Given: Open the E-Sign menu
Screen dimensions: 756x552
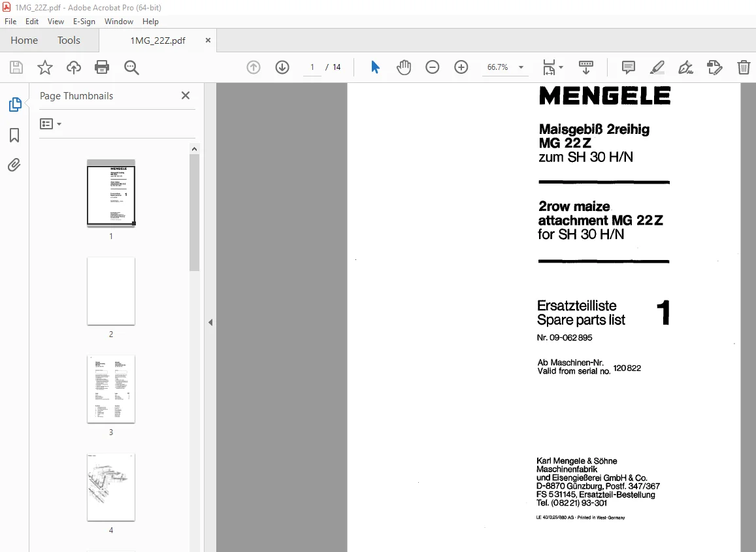Looking at the screenshot, I should [84, 21].
